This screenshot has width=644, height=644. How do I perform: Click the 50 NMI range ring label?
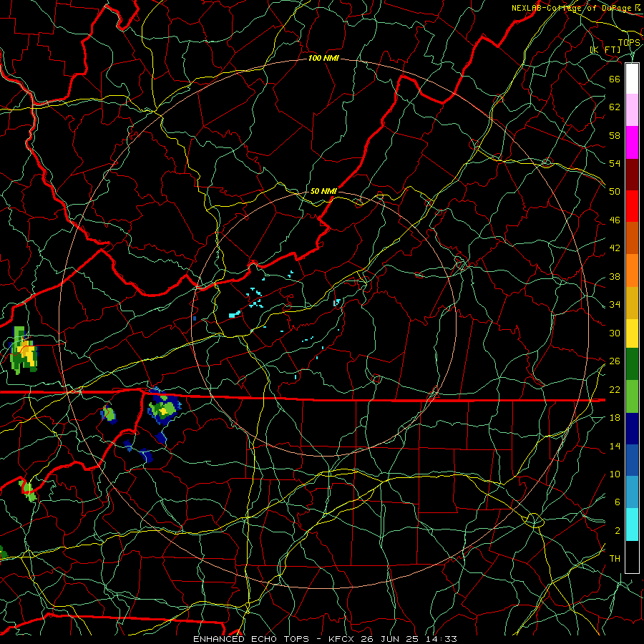pos(323,191)
